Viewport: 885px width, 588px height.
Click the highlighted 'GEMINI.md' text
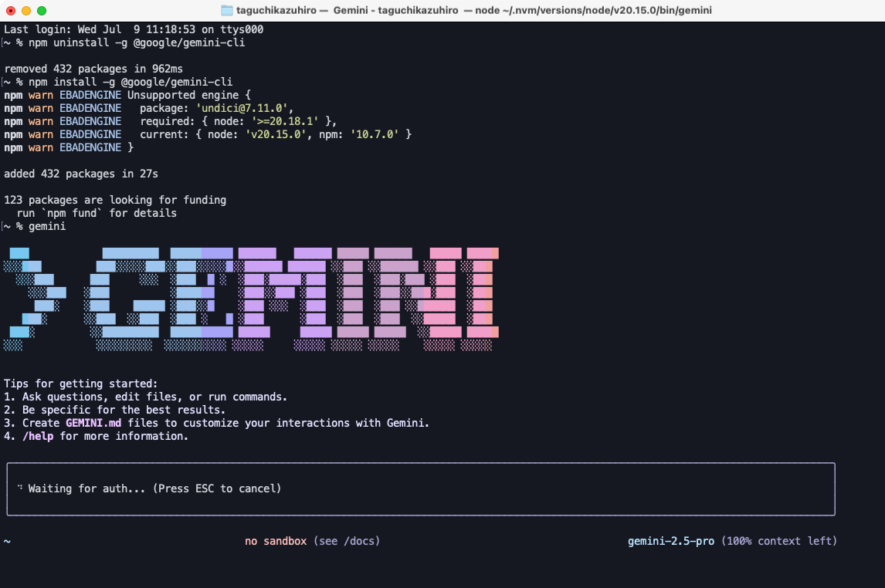tap(93, 423)
